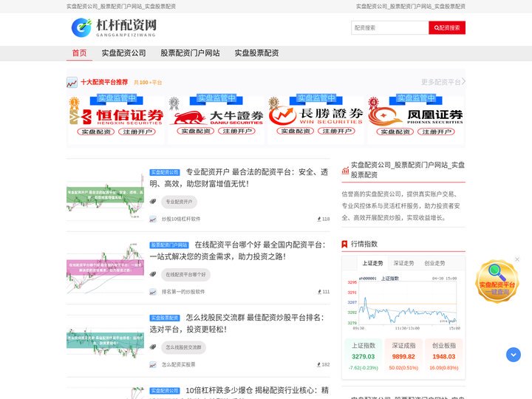
Task: Click the red 配资搜索 search button
Action: point(447,28)
